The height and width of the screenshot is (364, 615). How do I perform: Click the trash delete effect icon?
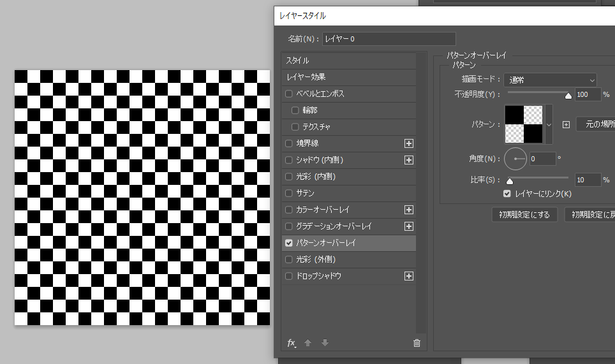(417, 343)
